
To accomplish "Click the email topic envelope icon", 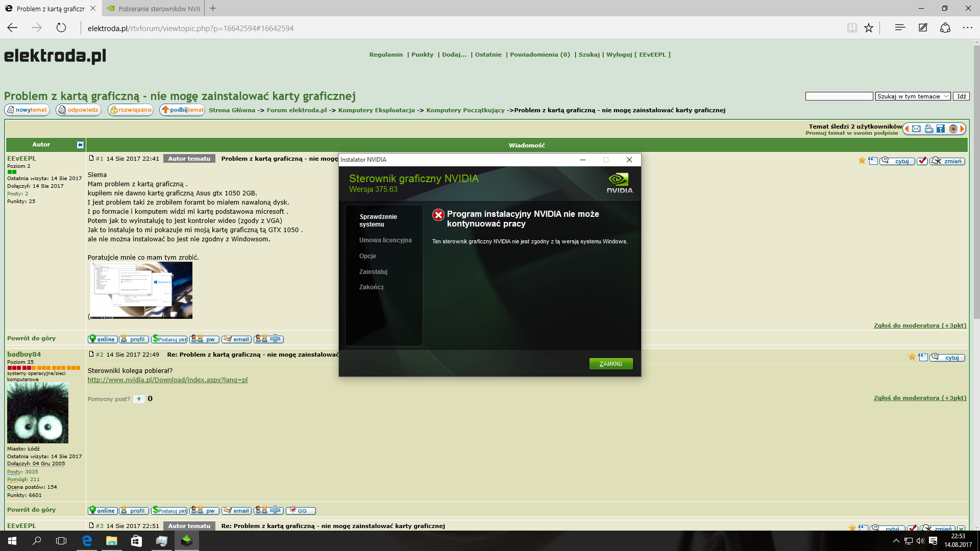I will [916, 129].
